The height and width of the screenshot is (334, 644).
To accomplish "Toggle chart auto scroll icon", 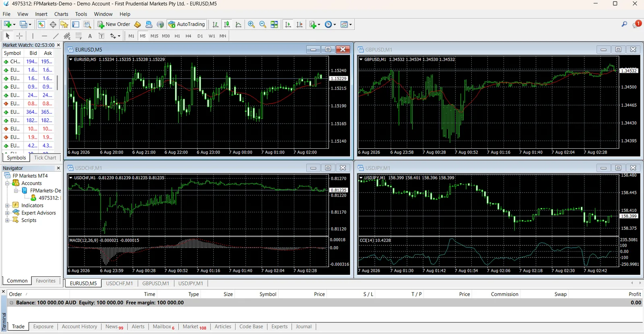I will pyautogui.click(x=288, y=24).
